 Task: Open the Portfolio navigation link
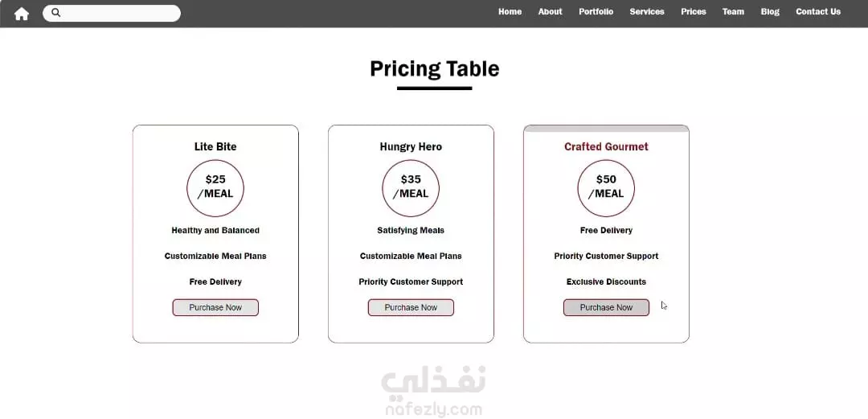tap(596, 12)
